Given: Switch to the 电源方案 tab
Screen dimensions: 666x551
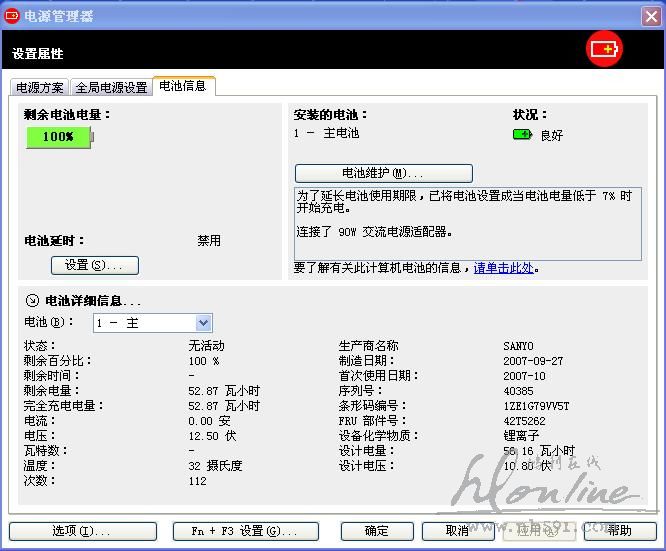Looking at the screenshot, I should [41, 88].
